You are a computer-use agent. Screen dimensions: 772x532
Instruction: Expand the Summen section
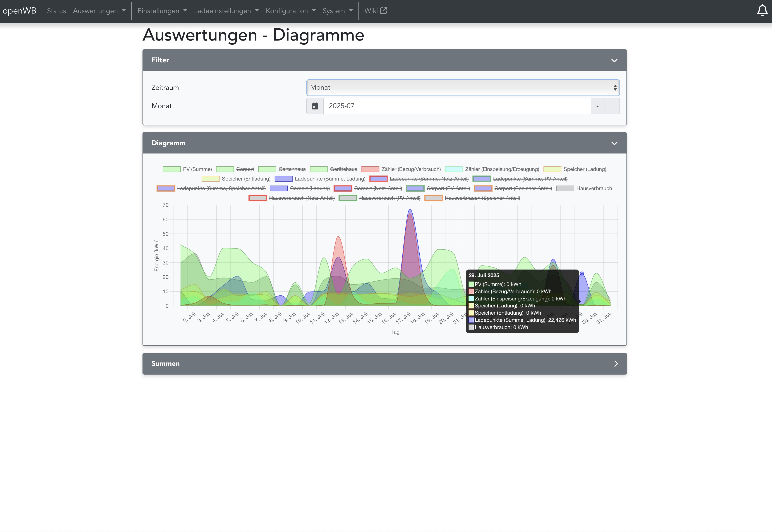(616, 364)
